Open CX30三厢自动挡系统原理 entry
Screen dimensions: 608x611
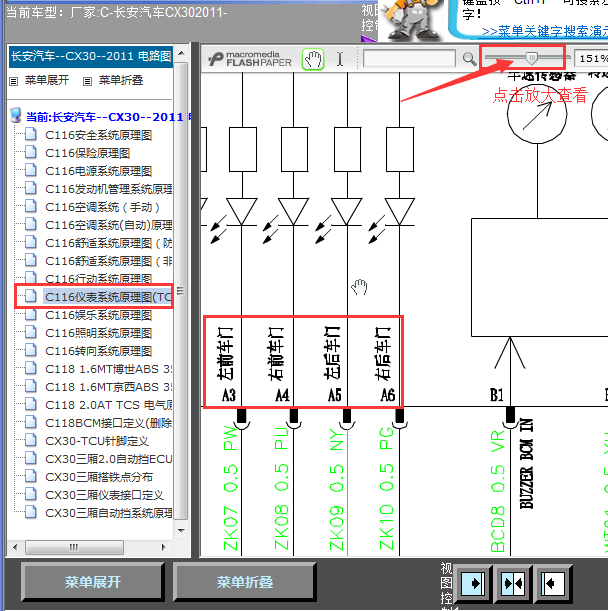click(108, 513)
